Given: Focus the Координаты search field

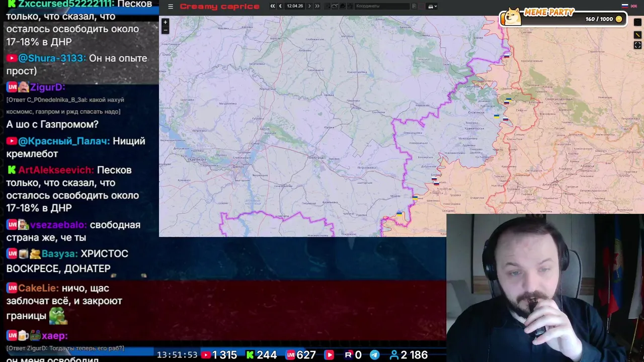Looking at the screenshot, I should point(382,6).
